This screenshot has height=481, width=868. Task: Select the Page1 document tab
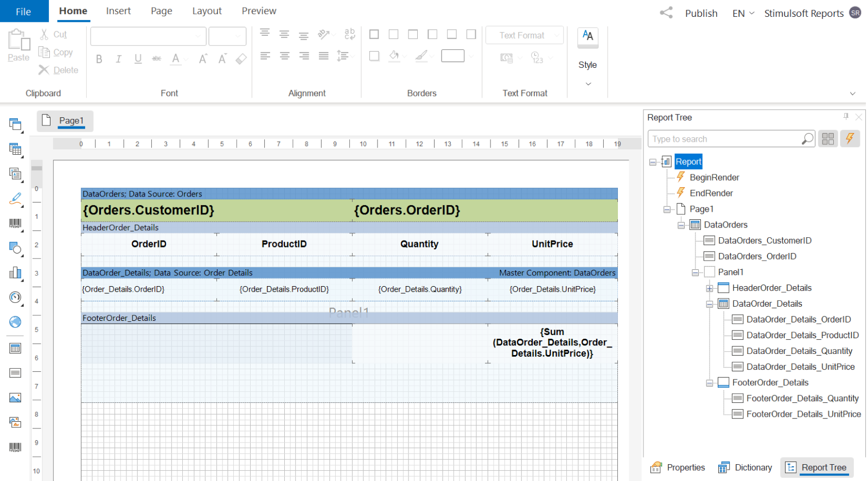[x=65, y=121]
